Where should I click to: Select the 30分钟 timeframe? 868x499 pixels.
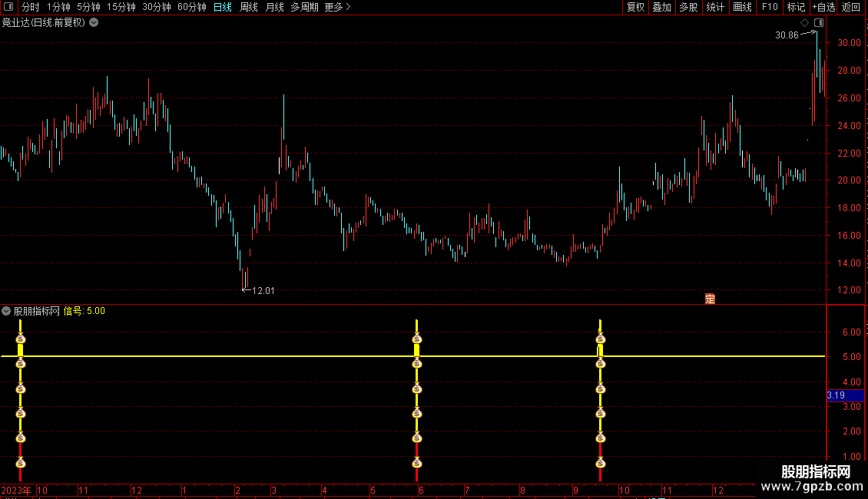(157, 7)
